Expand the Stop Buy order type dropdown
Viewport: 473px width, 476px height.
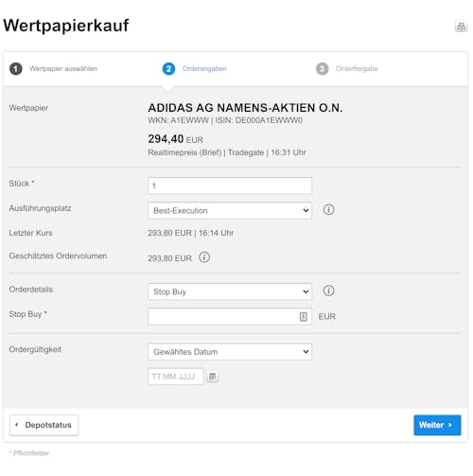pos(230,291)
